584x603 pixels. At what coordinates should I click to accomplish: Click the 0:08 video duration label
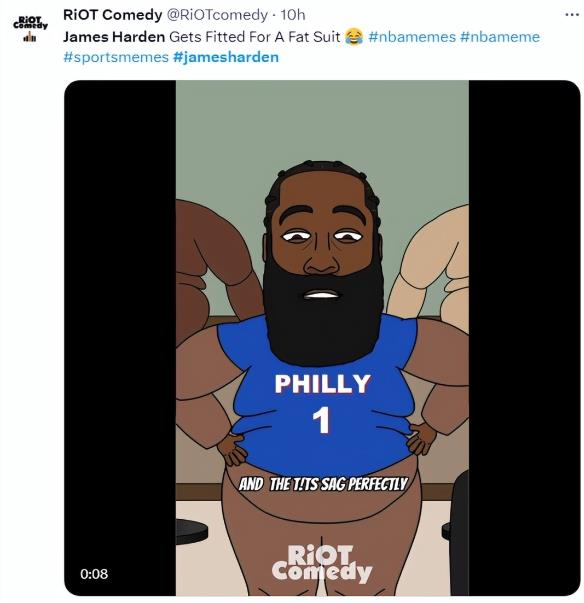coord(94,574)
